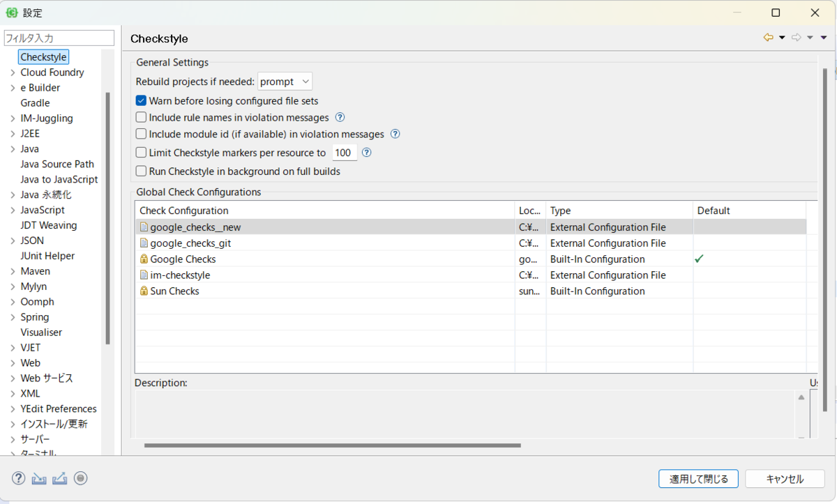
Task: Click the oomph preference recorder icon
Action: tap(80, 478)
